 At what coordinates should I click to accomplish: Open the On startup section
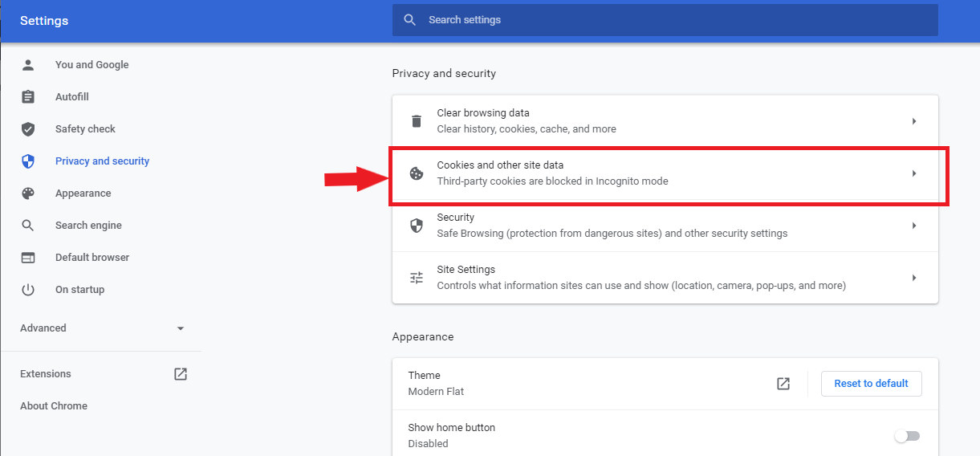point(79,290)
